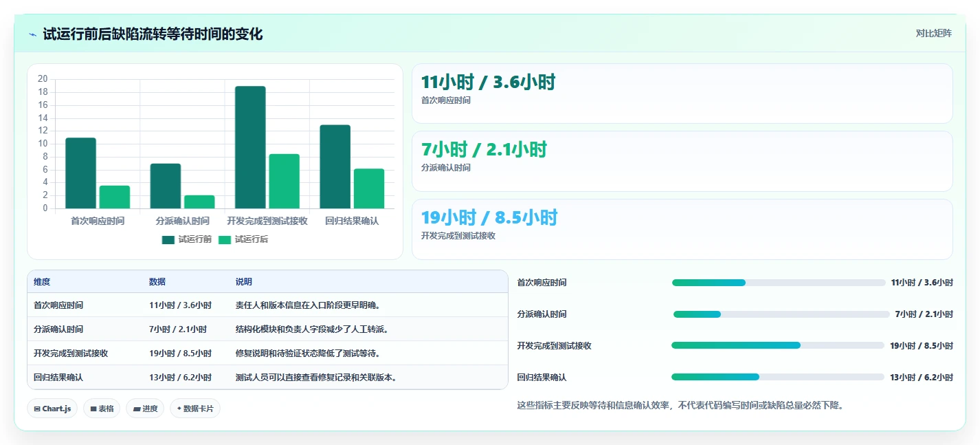Click the 说明 column header
Image resolution: width=980 pixels, height=445 pixels.
tap(244, 282)
